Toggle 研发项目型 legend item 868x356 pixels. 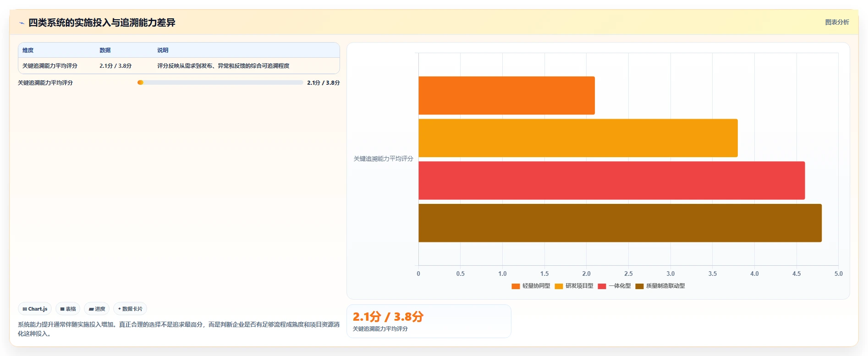point(574,286)
